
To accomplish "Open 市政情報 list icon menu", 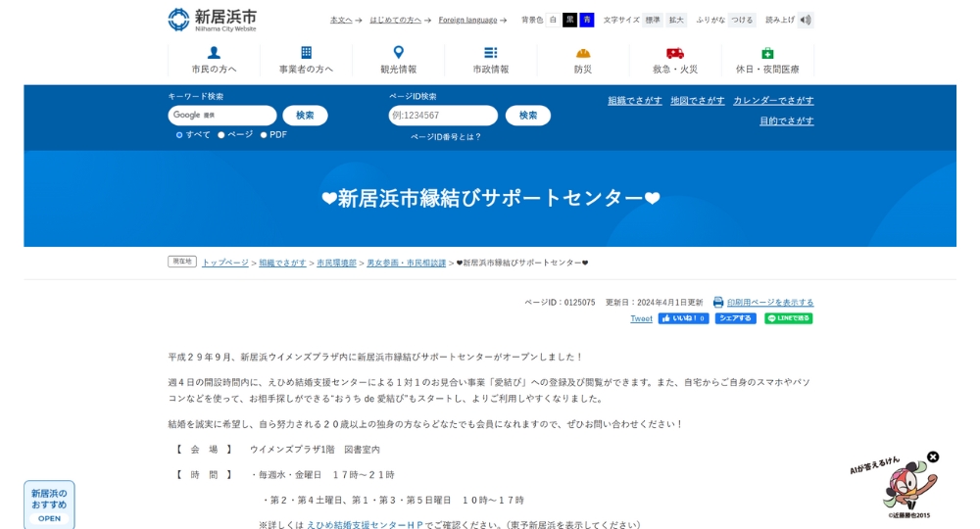I will pyautogui.click(x=491, y=60).
